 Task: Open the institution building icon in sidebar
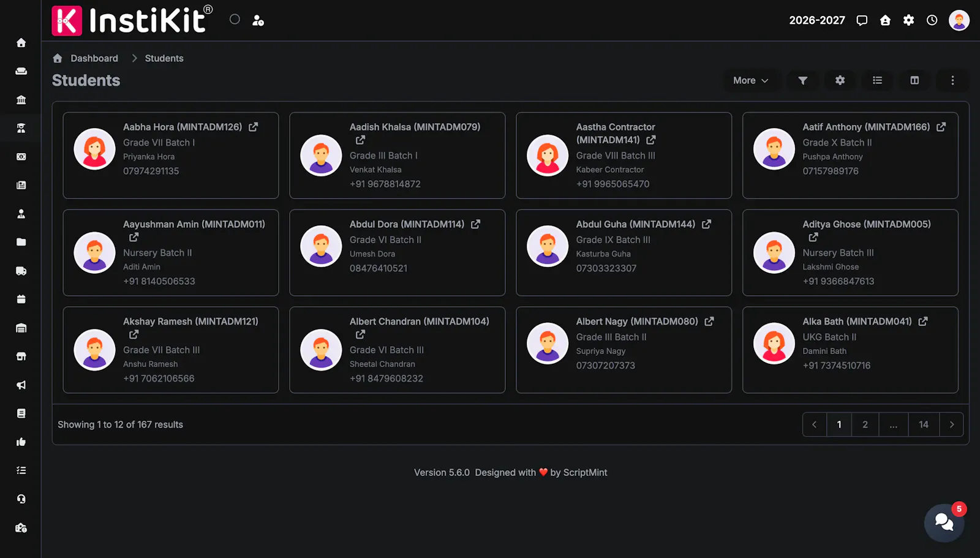click(21, 100)
